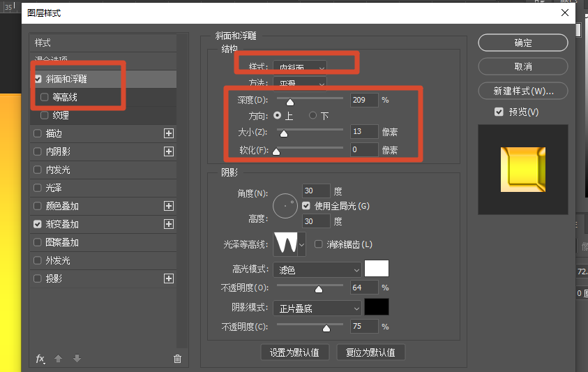Open the 光泽等高线 contour picker arrow
Image resolution: width=588 pixels, height=372 pixels.
[301, 244]
